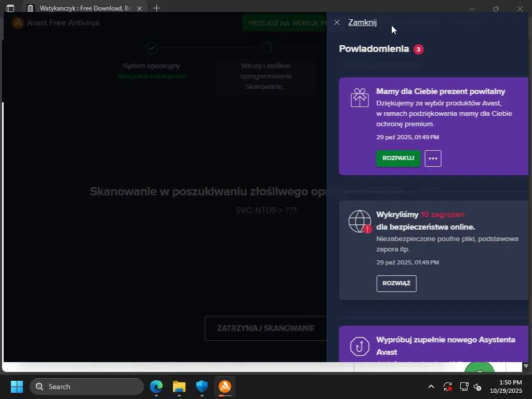Click the Powiadomienia heading

(374, 49)
